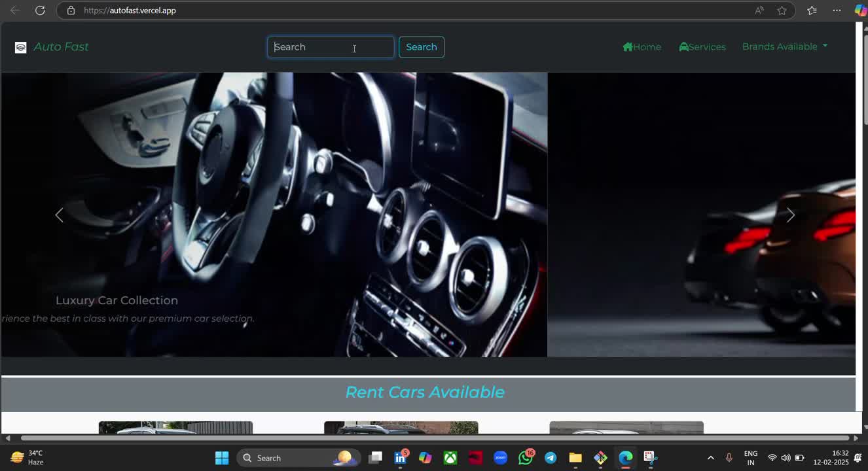Open File Explorer from the taskbar
Image resolution: width=868 pixels, height=471 pixels.
pyautogui.click(x=575, y=458)
